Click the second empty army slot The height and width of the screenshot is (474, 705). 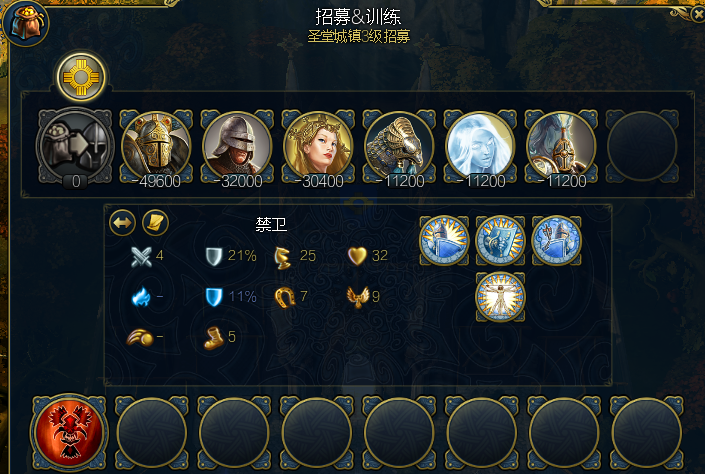pos(234,433)
